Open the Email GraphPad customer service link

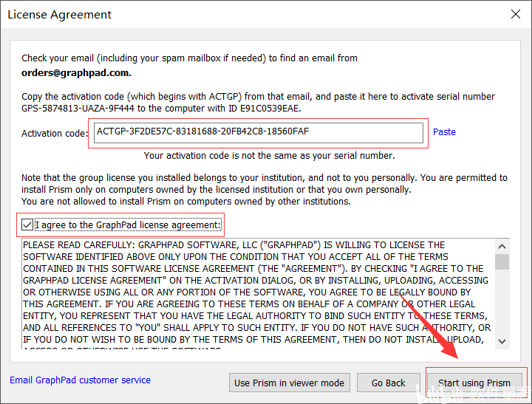point(80,380)
